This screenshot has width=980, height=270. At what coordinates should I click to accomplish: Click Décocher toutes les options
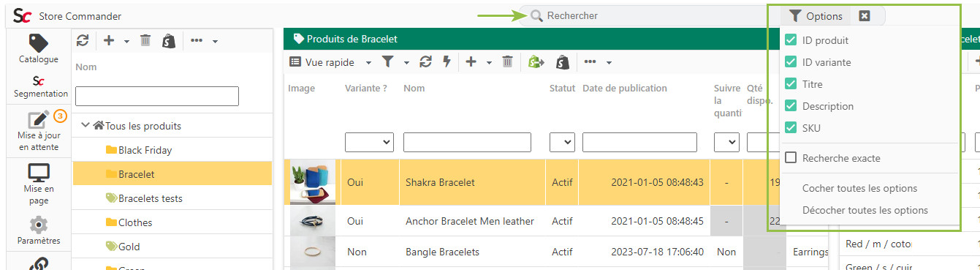(x=865, y=210)
